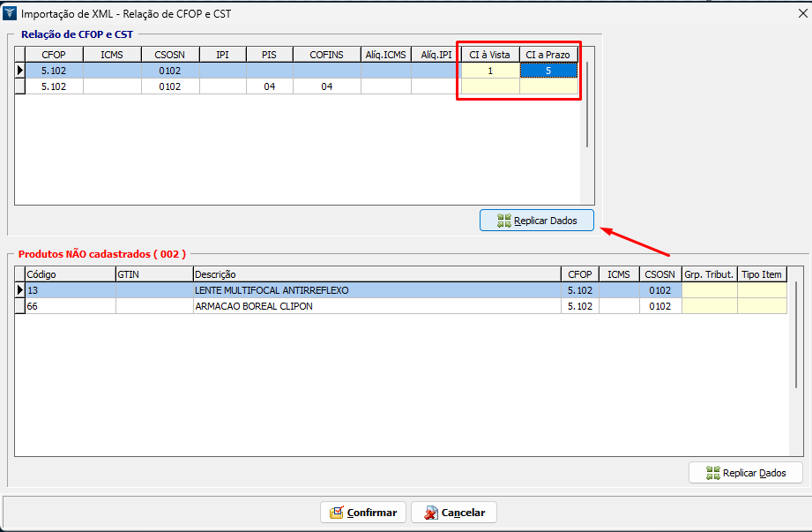This screenshot has width=812, height=532.
Task: Click empty CI a Prazo cell in second row
Action: [x=548, y=86]
